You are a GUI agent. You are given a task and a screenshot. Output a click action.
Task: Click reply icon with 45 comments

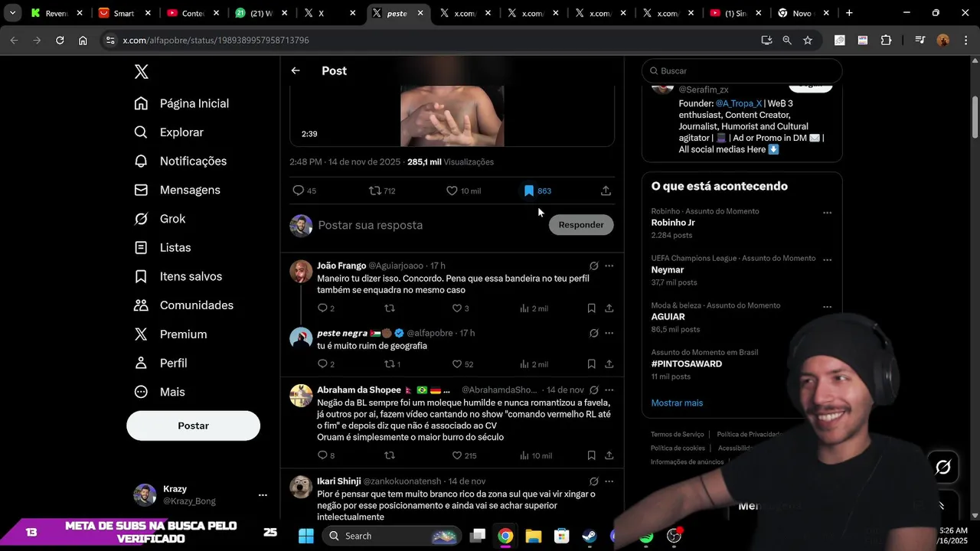point(304,191)
